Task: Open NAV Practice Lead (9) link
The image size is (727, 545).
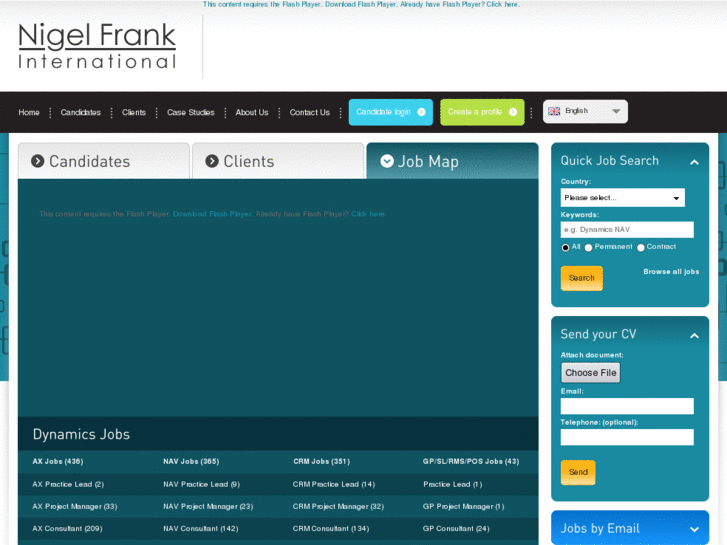Action: click(x=201, y=484)
